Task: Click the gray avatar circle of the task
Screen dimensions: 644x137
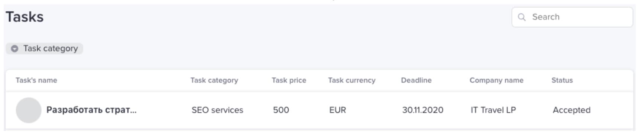Action: click(x=29, y=110)
